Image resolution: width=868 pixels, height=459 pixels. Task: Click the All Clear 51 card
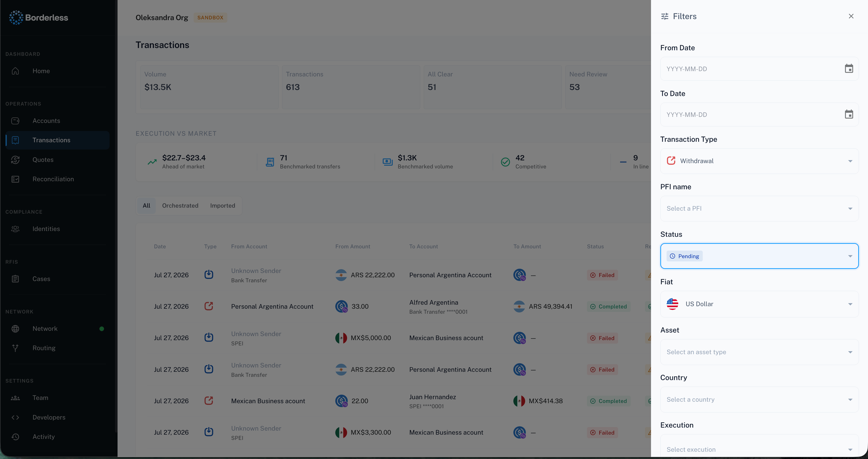pyautogui.click(x=492, y=87)
